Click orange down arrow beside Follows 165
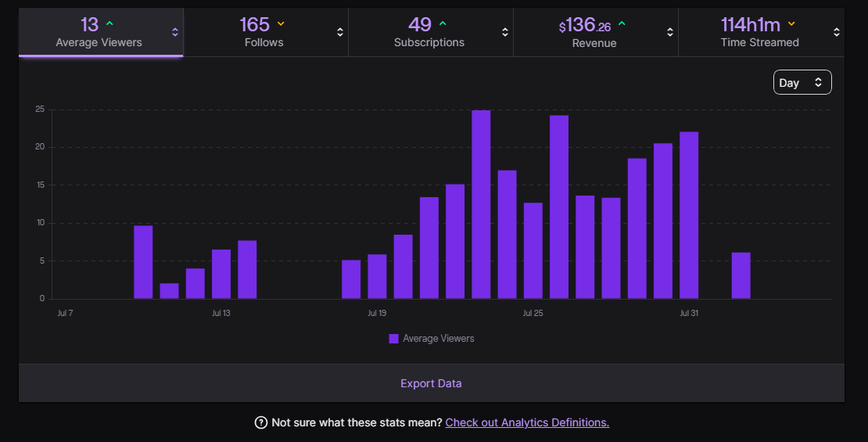This screenshot has height=442, width=868. point(281,23)
